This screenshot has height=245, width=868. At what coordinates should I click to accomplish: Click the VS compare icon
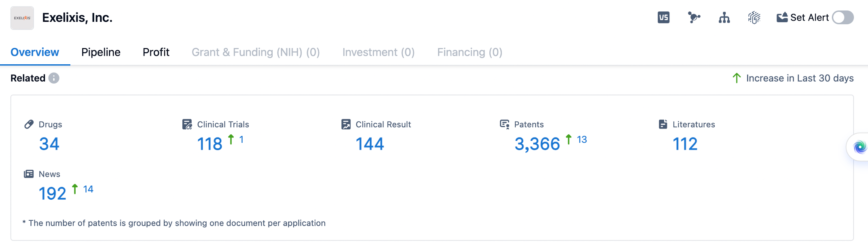point(663,17)
